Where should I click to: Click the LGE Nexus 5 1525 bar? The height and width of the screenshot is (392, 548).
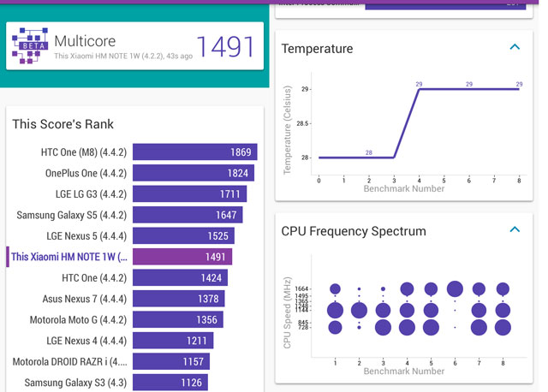click(183, 236)
